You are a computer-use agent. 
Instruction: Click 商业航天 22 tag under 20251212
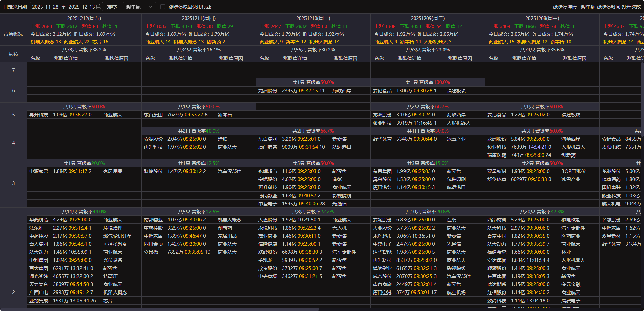click(76, 42)
